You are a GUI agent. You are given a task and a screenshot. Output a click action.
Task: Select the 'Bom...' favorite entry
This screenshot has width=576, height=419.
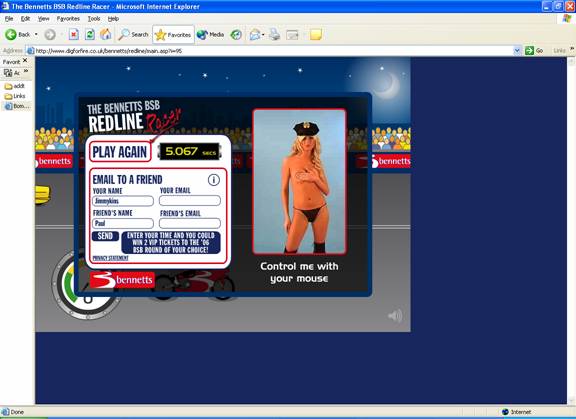[x=16, y=106]
